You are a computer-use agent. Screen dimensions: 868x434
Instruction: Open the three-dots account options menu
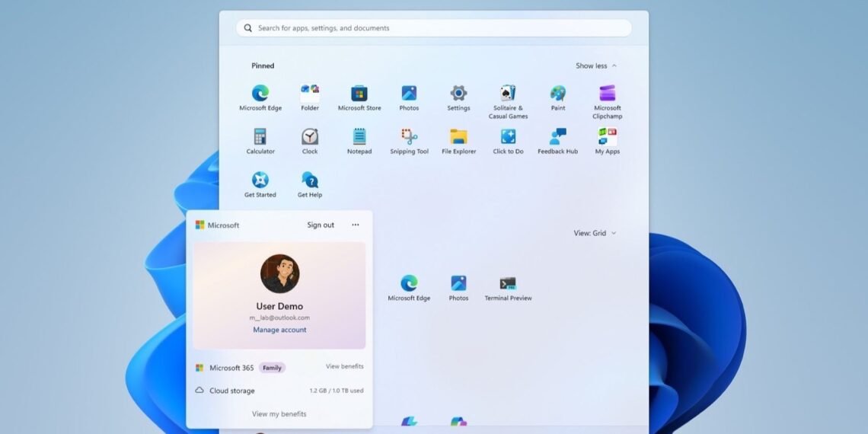[356, 225]
